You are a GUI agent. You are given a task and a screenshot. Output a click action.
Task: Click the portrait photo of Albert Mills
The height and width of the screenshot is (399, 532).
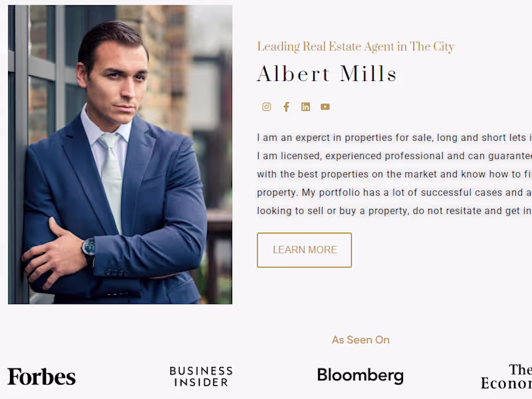120,154
